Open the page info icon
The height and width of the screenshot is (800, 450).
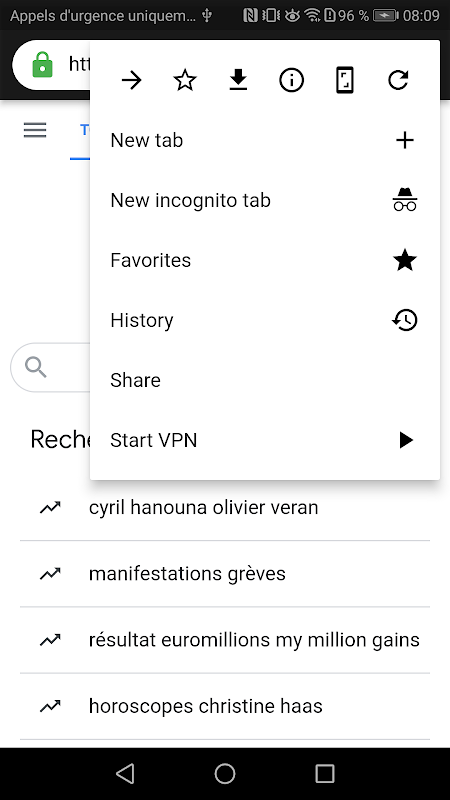click(x=291, y=80)
